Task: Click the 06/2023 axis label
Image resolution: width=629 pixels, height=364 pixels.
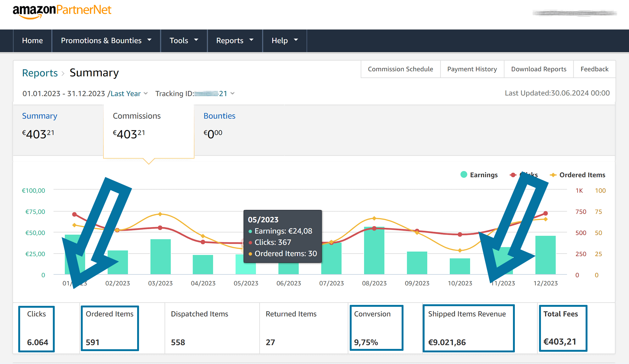Action: pyautogui.click(x=289, y=283)
